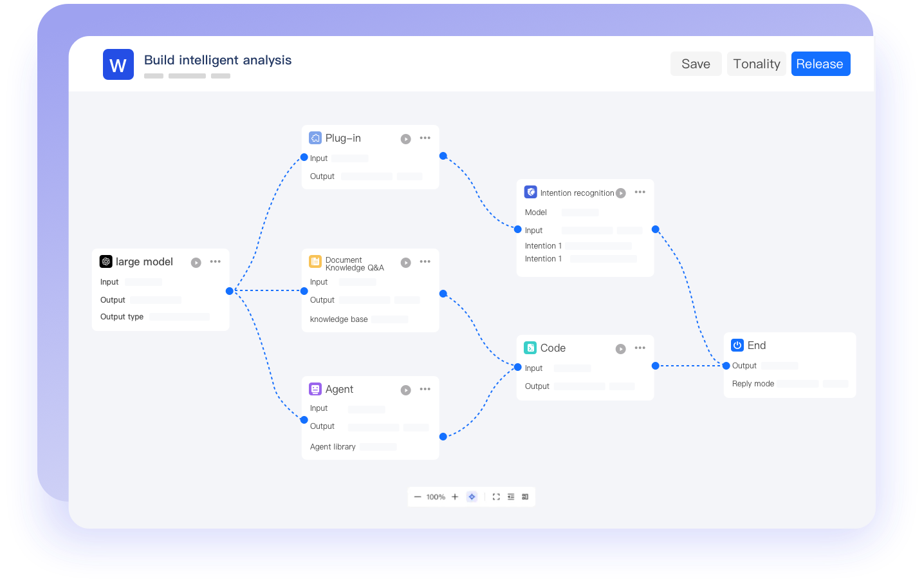Click the auto-layout indent icon
The height and width of the screenshot is (586, 924).
(x=511, y=497)
